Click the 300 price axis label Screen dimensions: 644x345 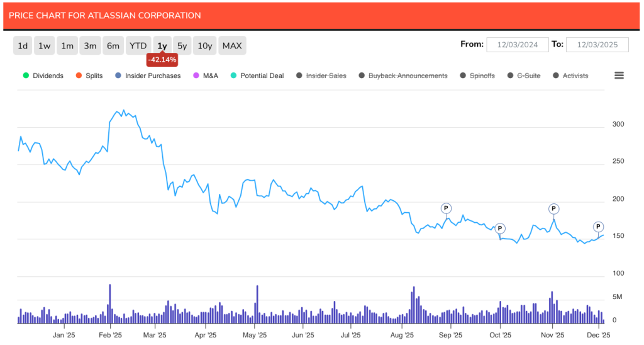click(x=618, y=124)
